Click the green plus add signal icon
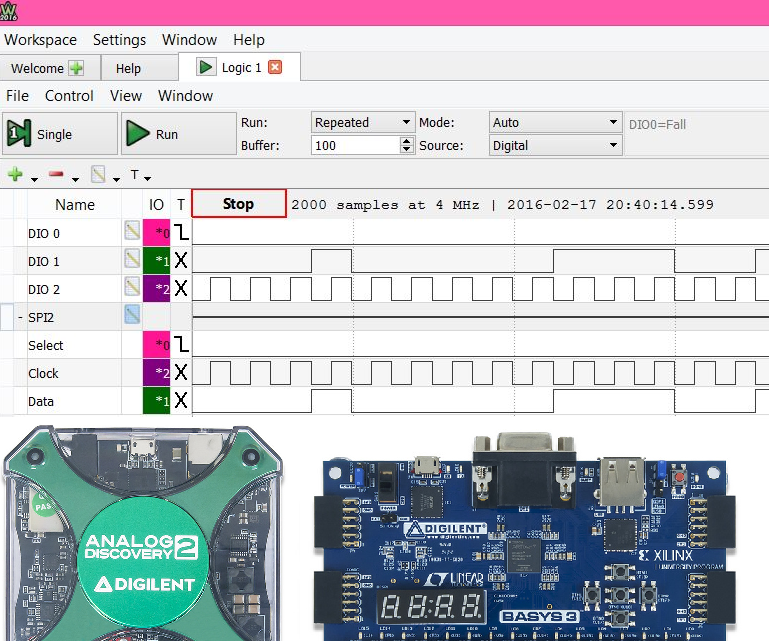 (15, 174)
